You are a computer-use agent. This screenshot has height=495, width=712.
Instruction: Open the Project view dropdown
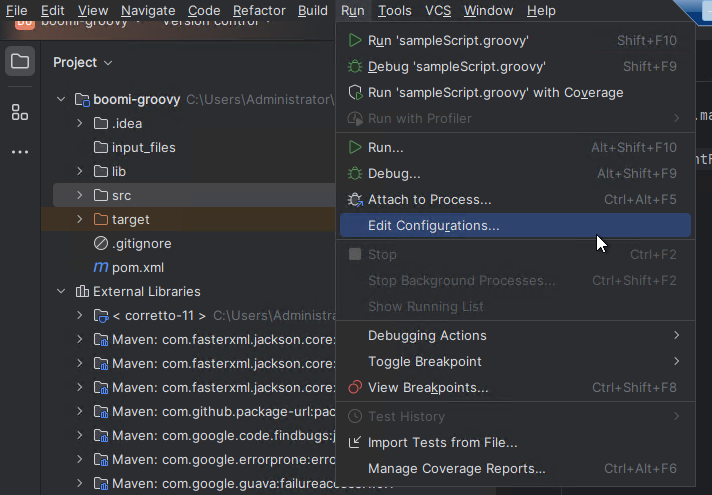83,62
